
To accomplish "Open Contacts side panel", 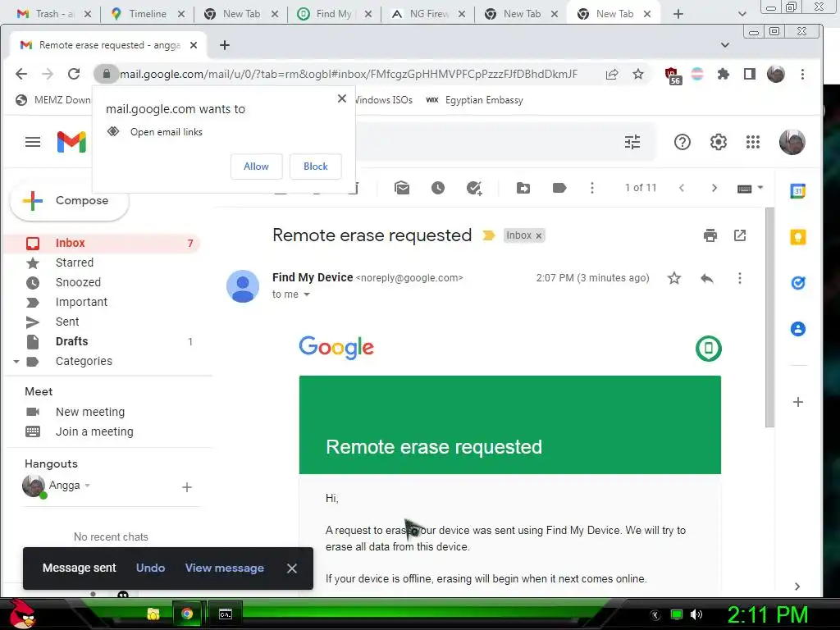I will pyautogui.click(x=797, y=329).
